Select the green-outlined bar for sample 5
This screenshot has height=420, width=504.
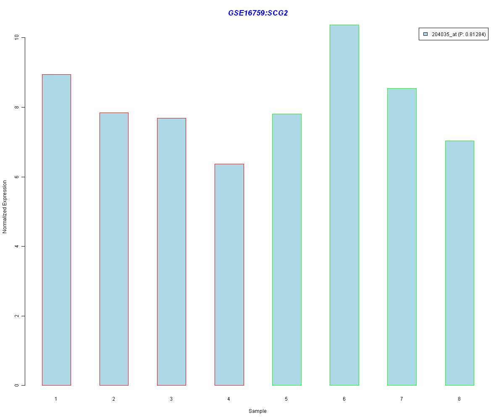pos(286,249)
